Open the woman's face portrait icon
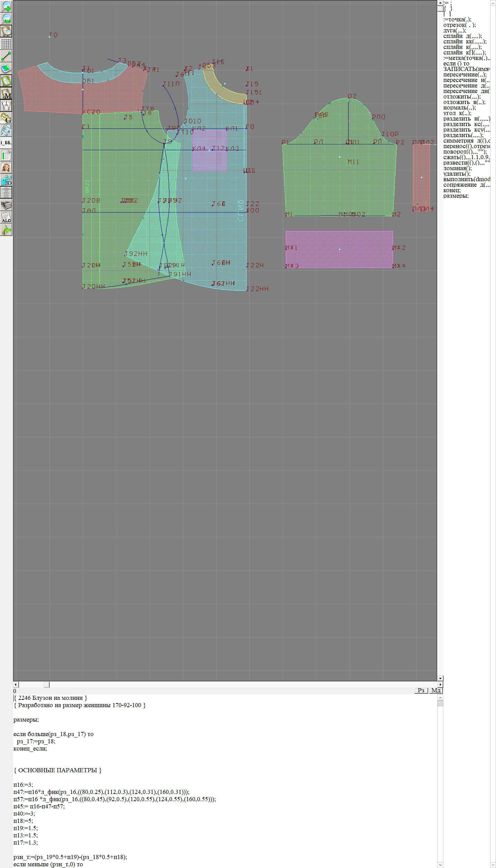The height and width of the screenshot is (868, 496). (6, 168)
